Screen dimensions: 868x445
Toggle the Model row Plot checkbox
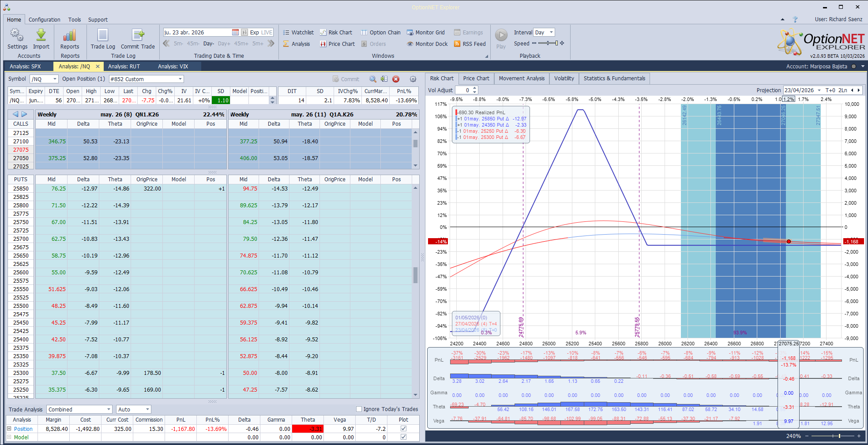click(403, 437)
